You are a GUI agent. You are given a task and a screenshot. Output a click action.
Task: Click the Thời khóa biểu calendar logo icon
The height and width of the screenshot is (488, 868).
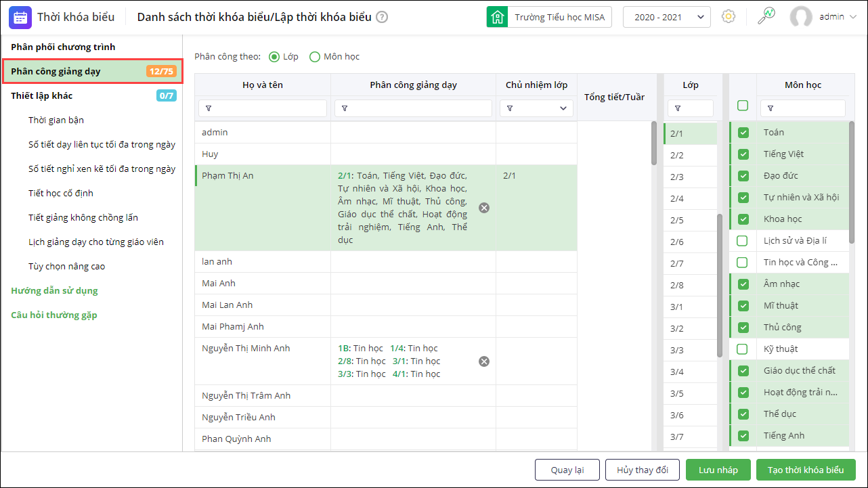(x=20, y=17)
